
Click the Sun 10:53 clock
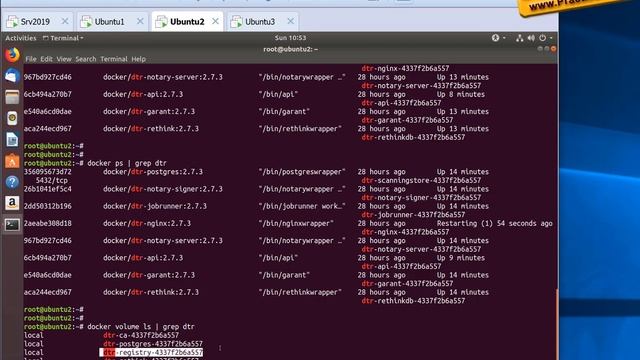click(x=290, y=38)
